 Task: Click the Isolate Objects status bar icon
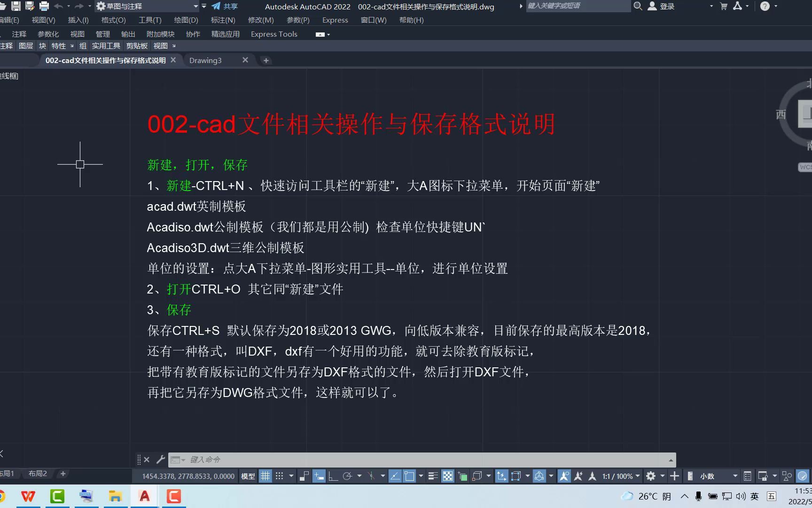coord(787,476)
